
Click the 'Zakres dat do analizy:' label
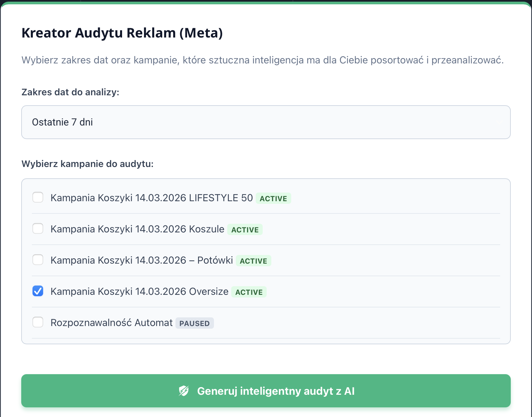tap(70, 92)
